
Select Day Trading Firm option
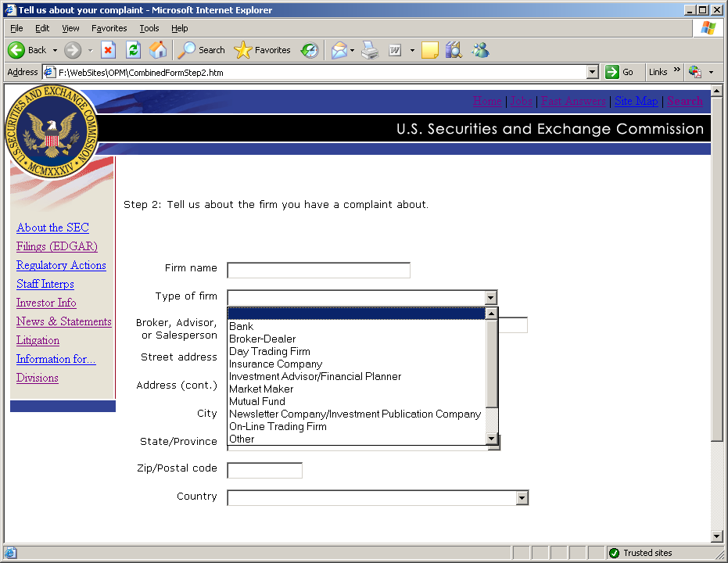click(x=356, y=351)
